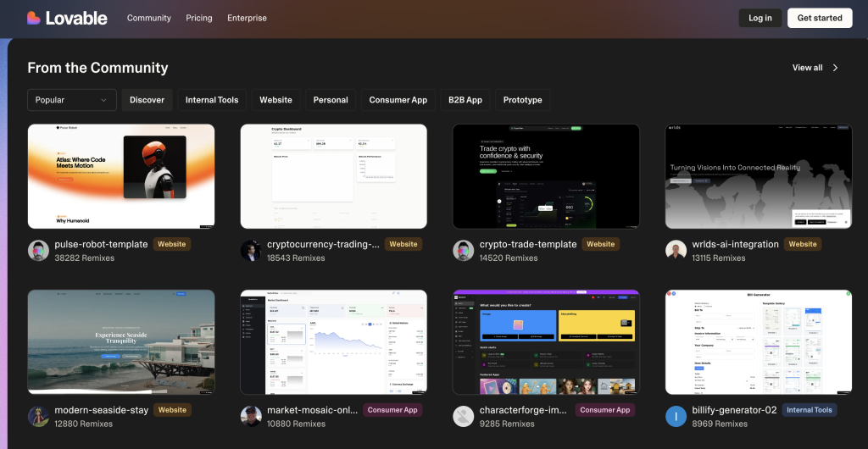Open Pricing in the top navigation
Image resolution: width=868 pixels, height=449 pixels.
click(199, 18)
